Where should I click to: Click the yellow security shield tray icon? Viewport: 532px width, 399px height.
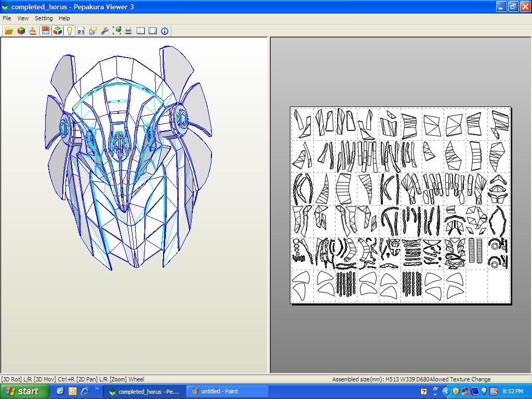(x=456, y=392)
